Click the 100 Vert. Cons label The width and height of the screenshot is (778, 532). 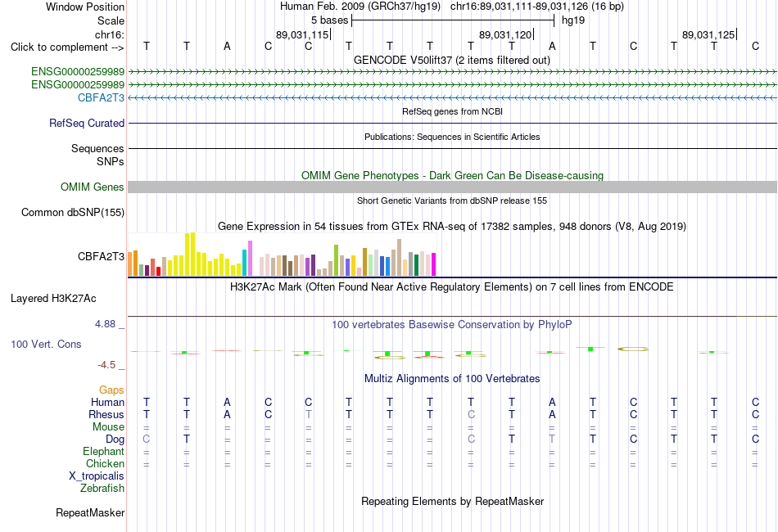[46, 344]
